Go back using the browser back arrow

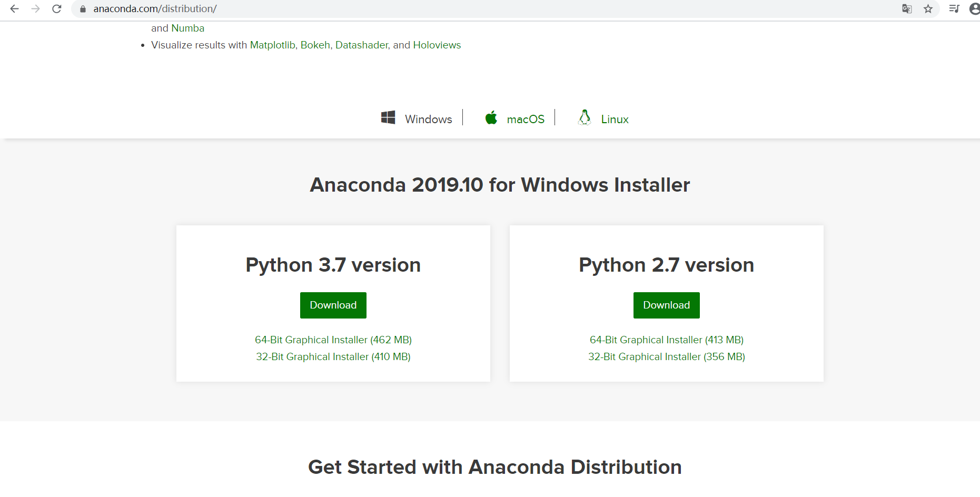(14, 9)
